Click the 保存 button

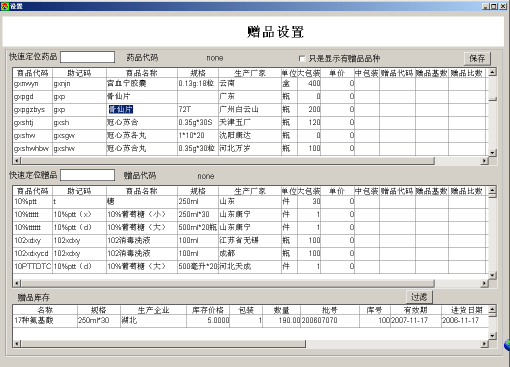[477, 58]
